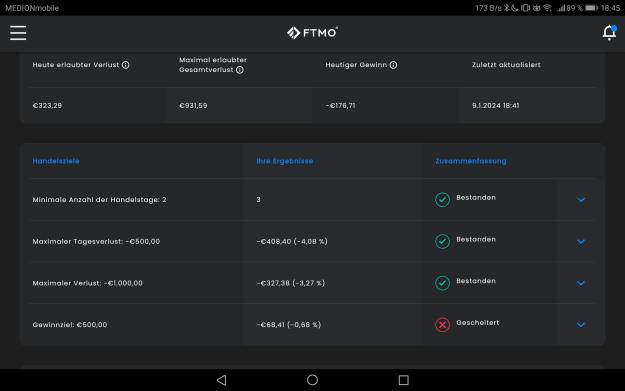Click the Handelsziele column header
625x391 pixels.
click(56, 161)
